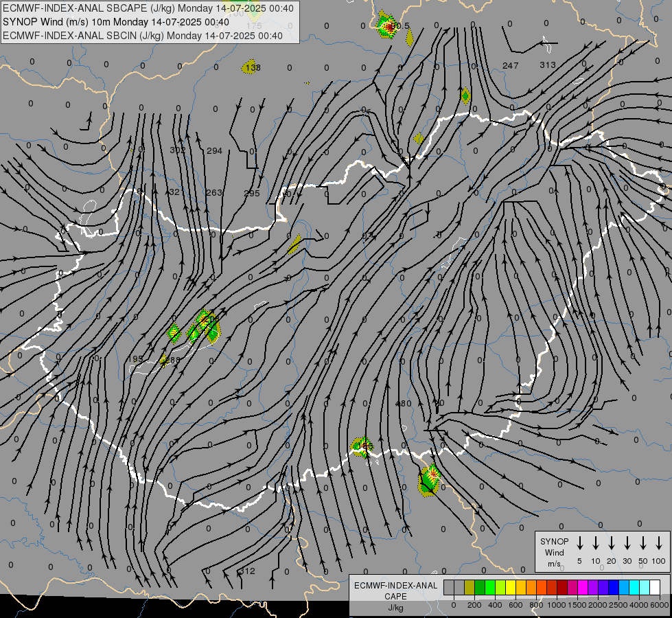672x618 pixels.
Task: Click the 2000 tick label on CAPE scale
Action: point(597,605)
